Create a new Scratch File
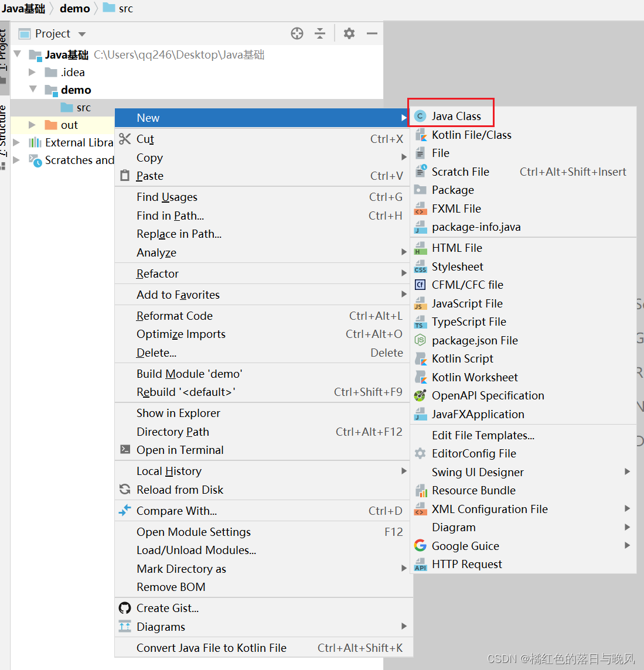This screenshot has height=670, width=644. point(460,171)
